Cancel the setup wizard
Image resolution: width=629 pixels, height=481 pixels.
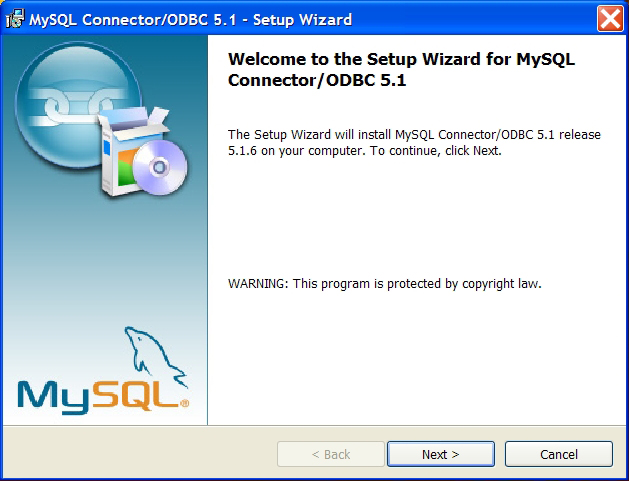click(x=558, y=454)
